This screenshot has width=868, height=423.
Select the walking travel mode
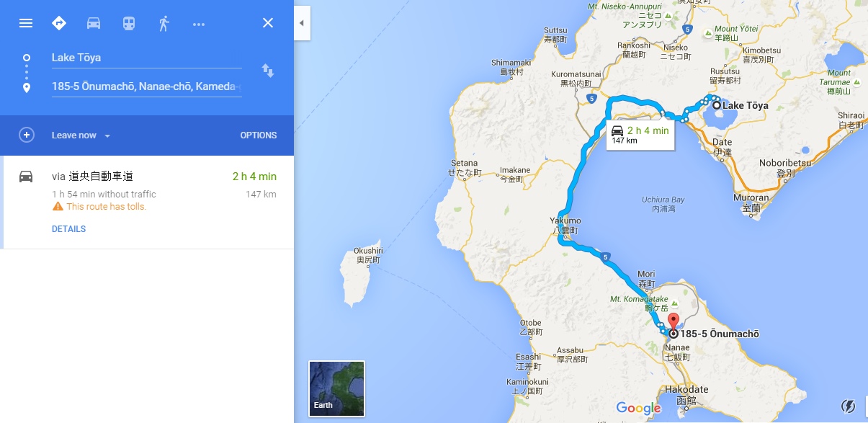click(x=164, y=23)
